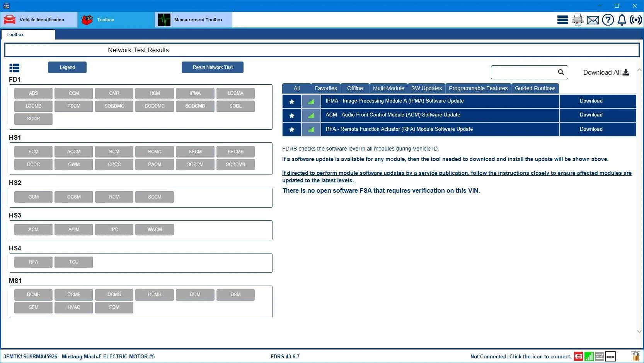Click scrollbar up arrow on right panel
Screen dimensions: 644x363
(x=639, y=70)
